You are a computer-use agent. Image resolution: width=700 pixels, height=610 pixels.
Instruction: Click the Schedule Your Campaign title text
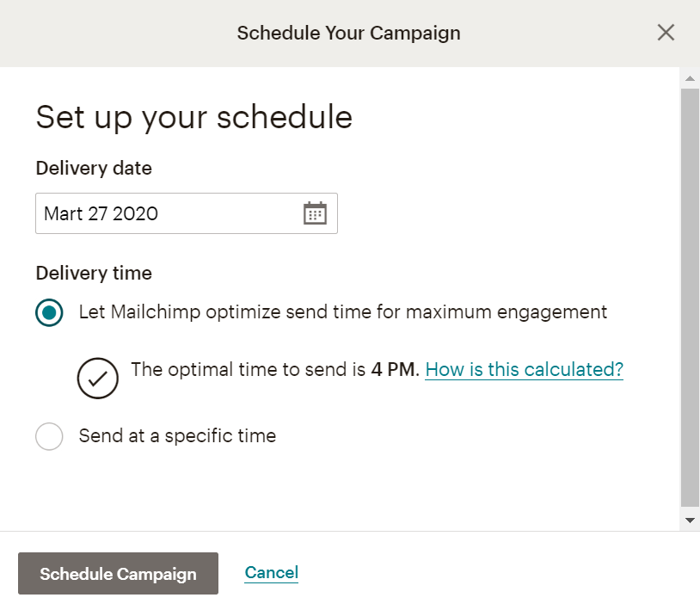348,34
